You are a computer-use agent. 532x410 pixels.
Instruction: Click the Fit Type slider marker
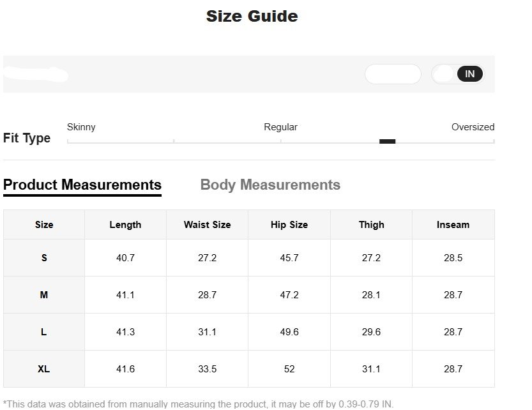(387, 142)
